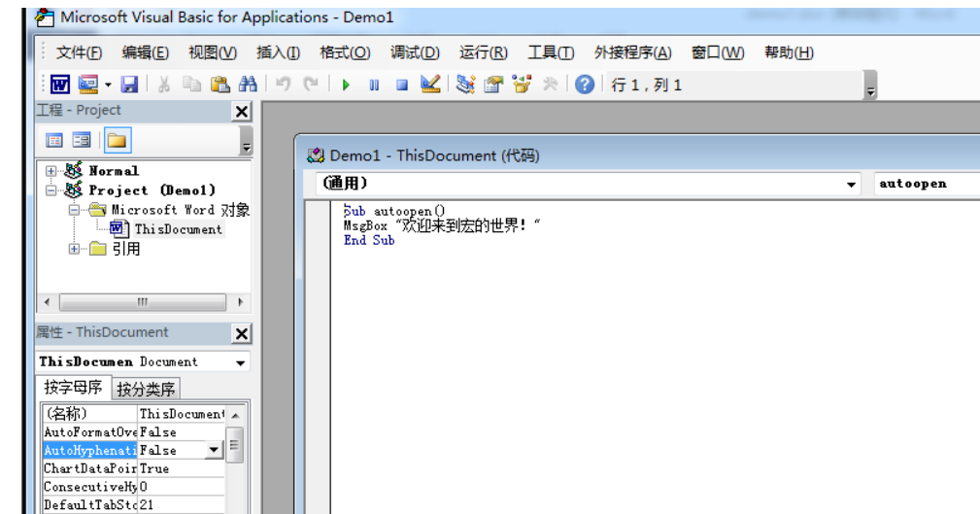
Task: Click the toolbar options overflow arrow
Action: pos(870,86)
